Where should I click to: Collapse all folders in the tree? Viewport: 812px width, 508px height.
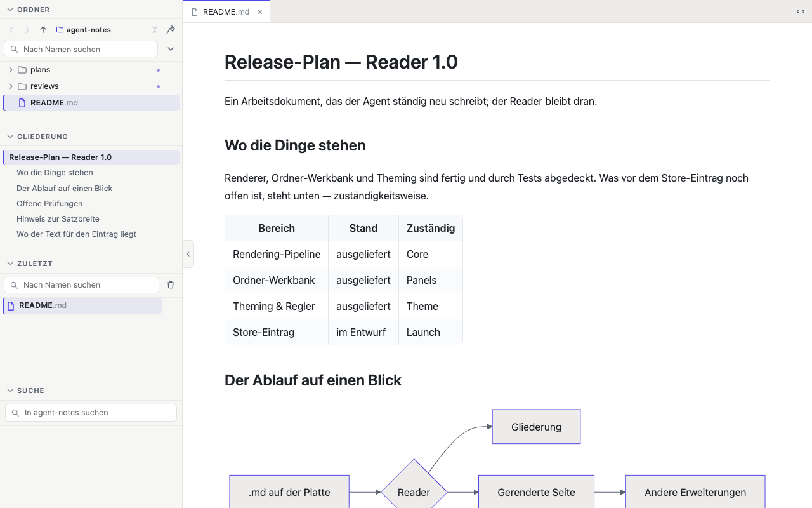coord(155,30)
